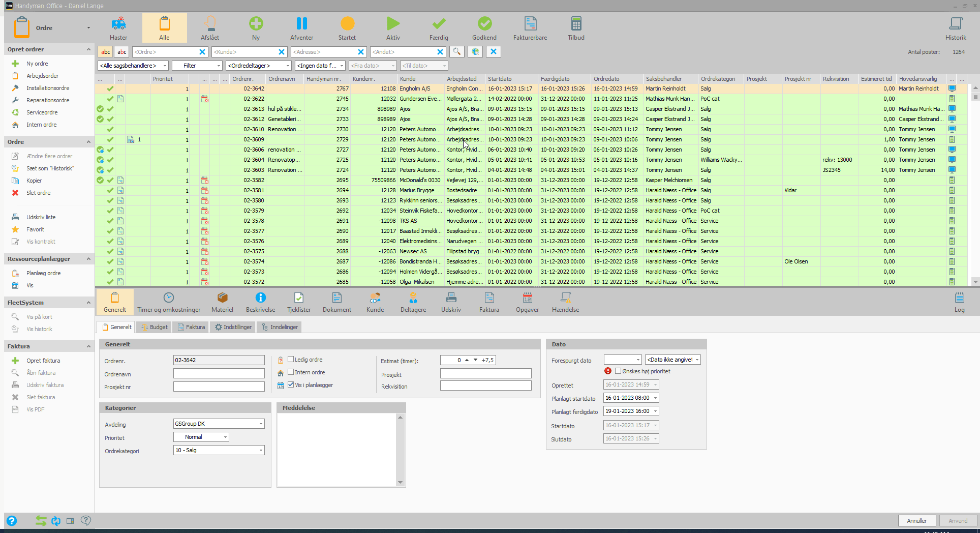Screen dimensions: 980x533
Task: Open the Dokument section
Action: 337,302
